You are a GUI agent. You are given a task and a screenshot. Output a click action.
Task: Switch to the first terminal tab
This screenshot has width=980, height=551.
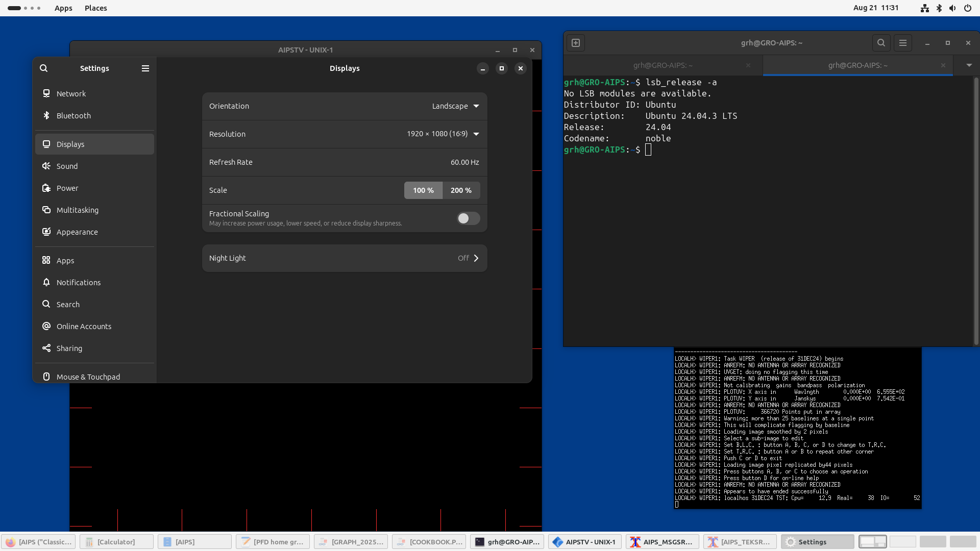tap(663, 65)
